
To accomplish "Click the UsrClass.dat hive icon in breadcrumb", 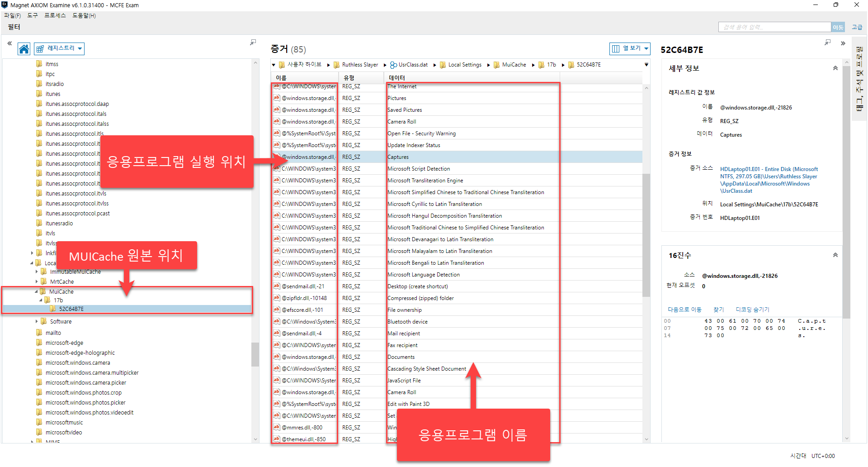I will point(393,65).
